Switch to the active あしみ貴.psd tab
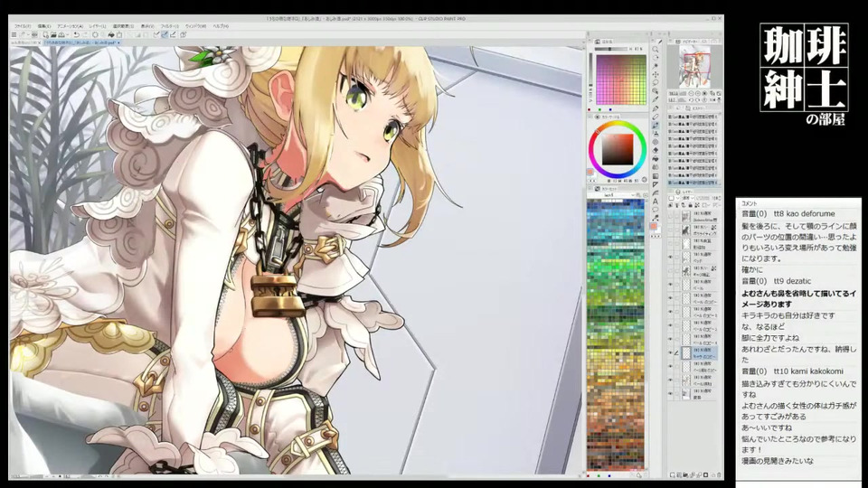The width and height of the screenshot is (868, 488). 80,42
